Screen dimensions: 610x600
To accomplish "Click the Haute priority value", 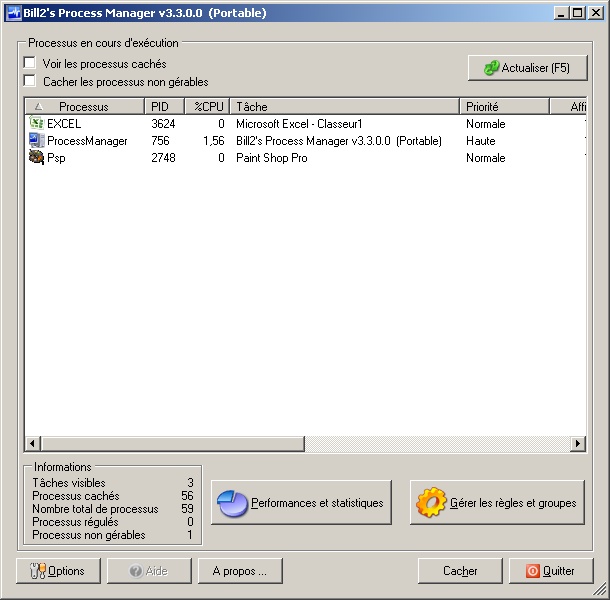I will point(481,141).
